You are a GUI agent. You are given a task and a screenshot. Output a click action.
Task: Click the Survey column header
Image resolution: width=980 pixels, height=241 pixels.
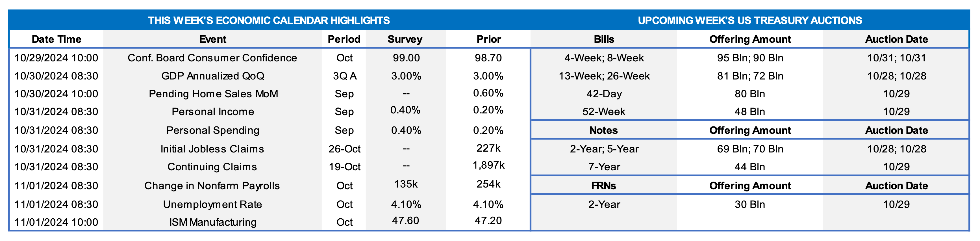pos(405,39)
